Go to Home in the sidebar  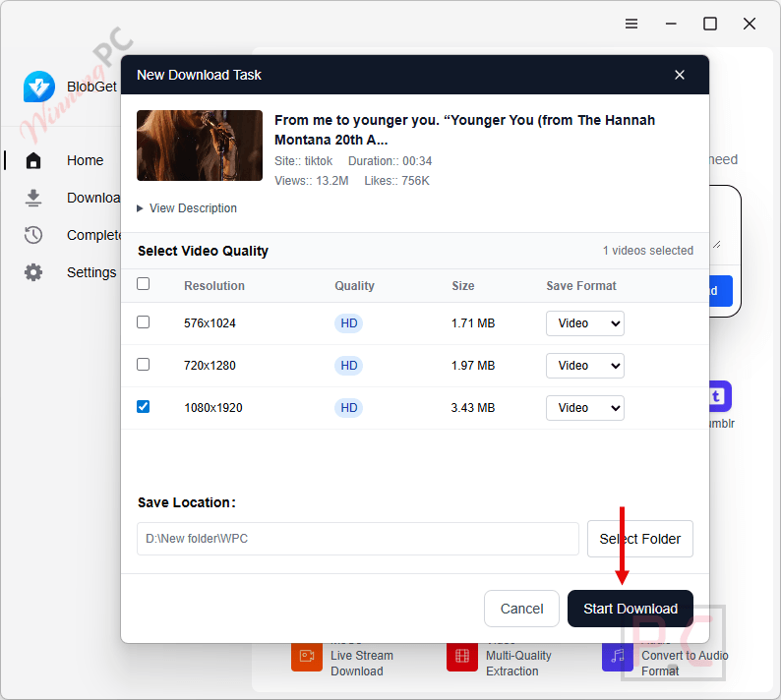86,160
